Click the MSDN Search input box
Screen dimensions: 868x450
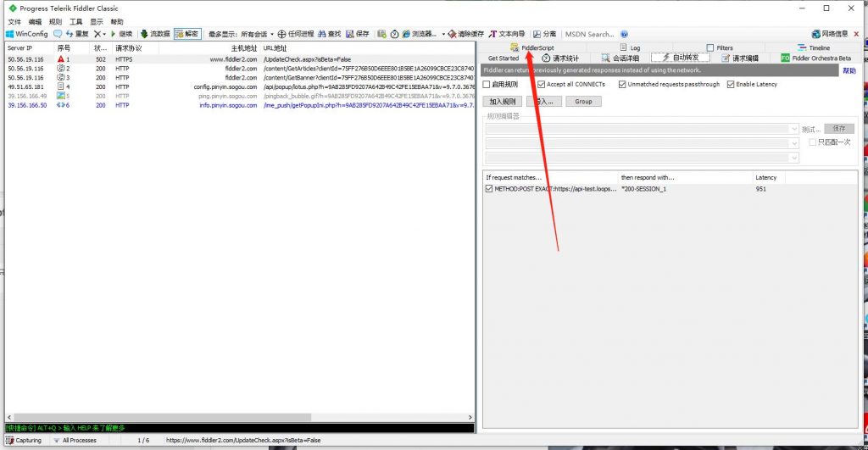pyautogui.click(x=589, y=34)
